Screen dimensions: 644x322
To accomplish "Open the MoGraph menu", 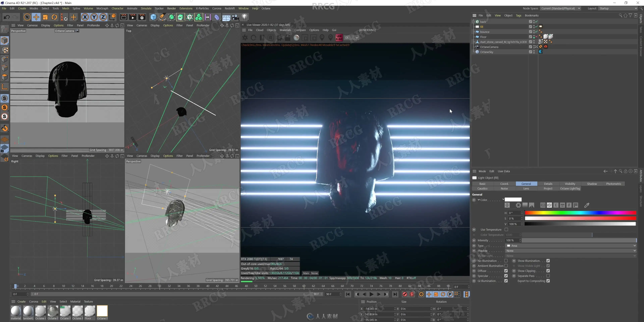I will [102, 9].
